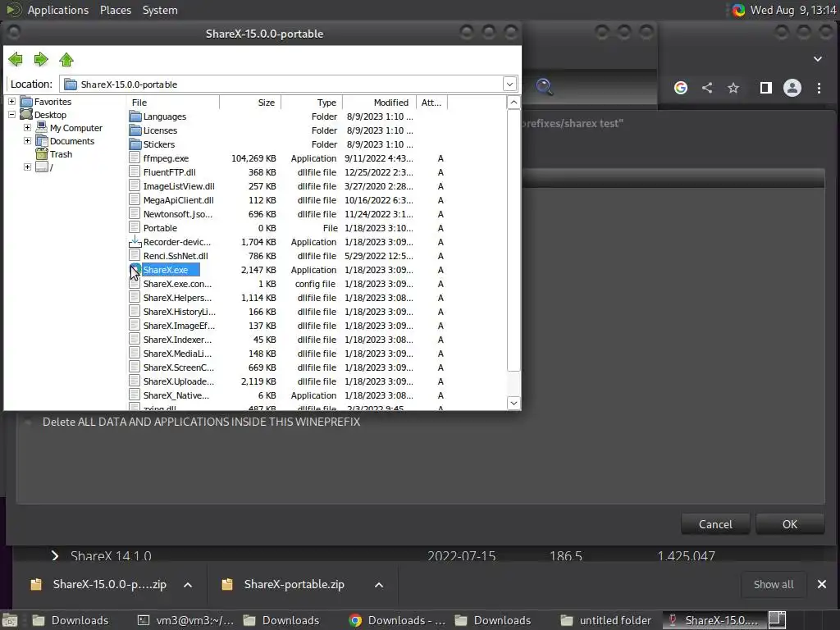Click the green Back arrow
This screenshot has width=840, height=630.
click(16, 59)
